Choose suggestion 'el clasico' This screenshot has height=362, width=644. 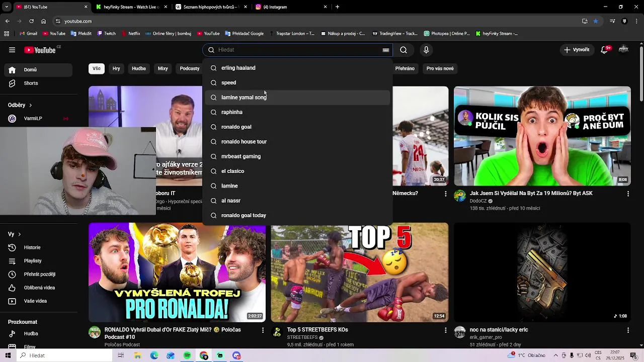tap(297, 171)
